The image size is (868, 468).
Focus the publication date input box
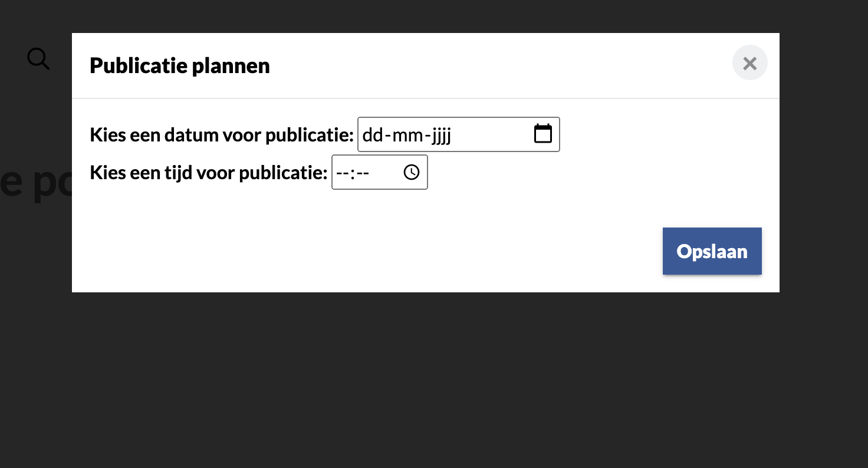click(x=458, y=134)
